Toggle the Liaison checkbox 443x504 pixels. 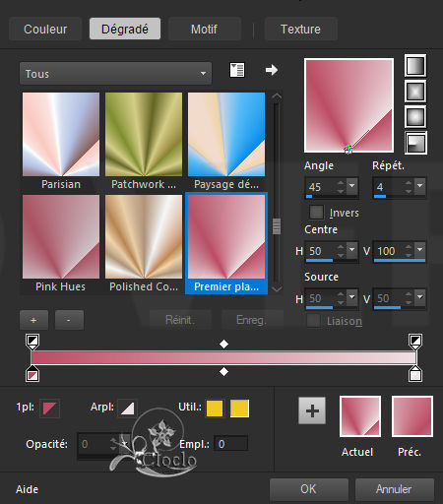click(314, 321)
